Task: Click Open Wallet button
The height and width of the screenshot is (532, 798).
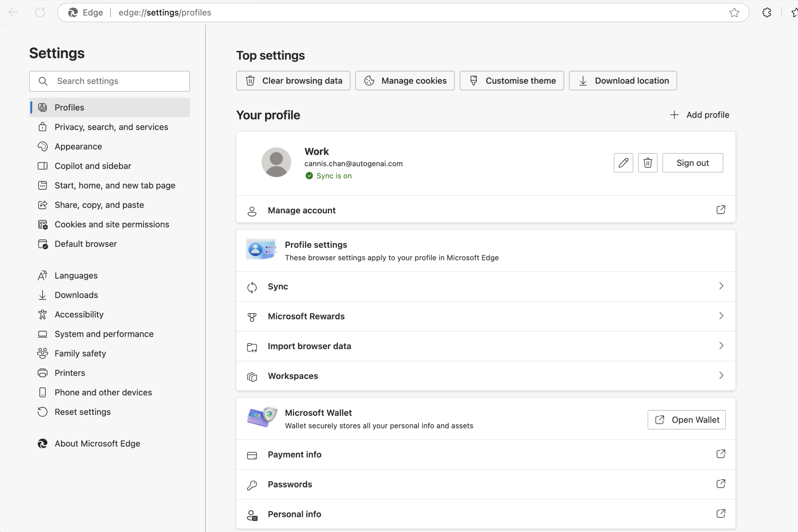Action: click(686, 420)
